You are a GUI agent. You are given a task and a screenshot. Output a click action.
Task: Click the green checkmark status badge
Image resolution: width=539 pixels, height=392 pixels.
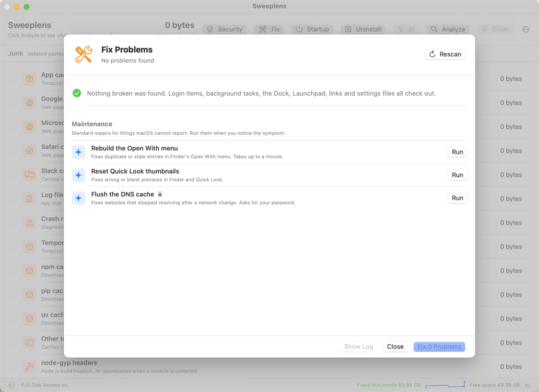pos(76,93)
